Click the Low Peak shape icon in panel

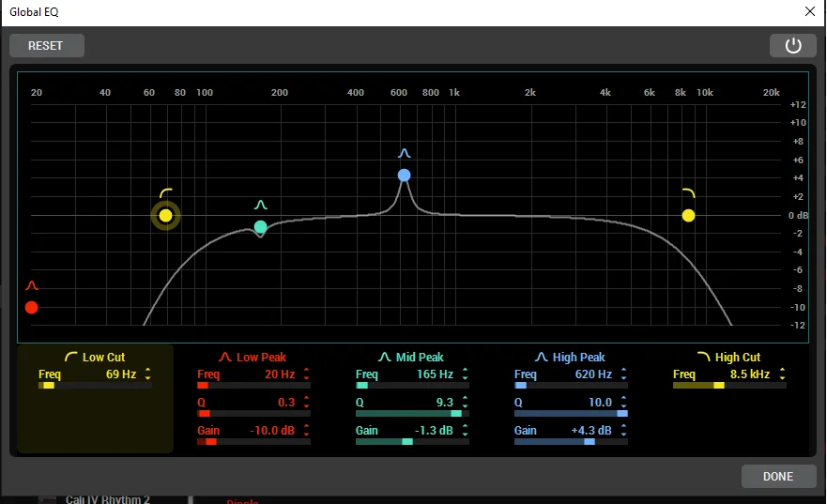click(225, 357)
